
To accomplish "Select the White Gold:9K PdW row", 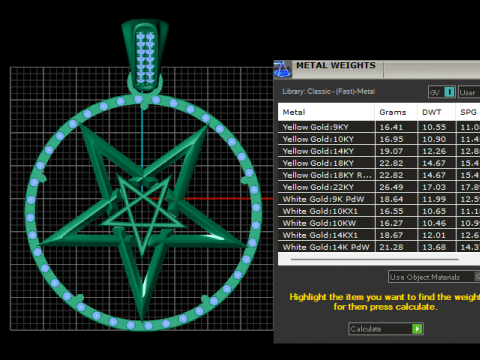I will pyautogui.click(x=379, y=199).
